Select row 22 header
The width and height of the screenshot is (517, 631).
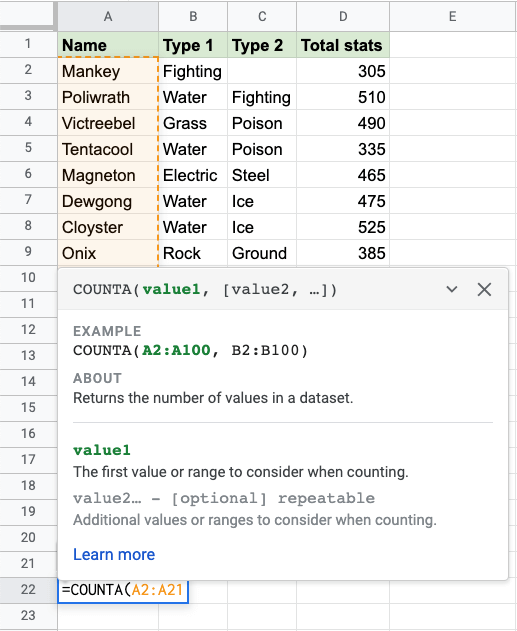click(28, 590)
